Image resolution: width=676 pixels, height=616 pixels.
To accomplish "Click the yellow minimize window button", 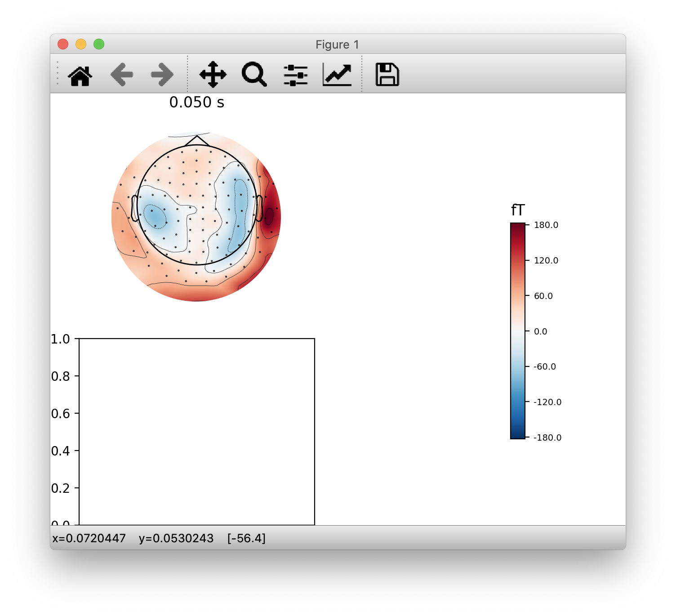I will (81, 44).
